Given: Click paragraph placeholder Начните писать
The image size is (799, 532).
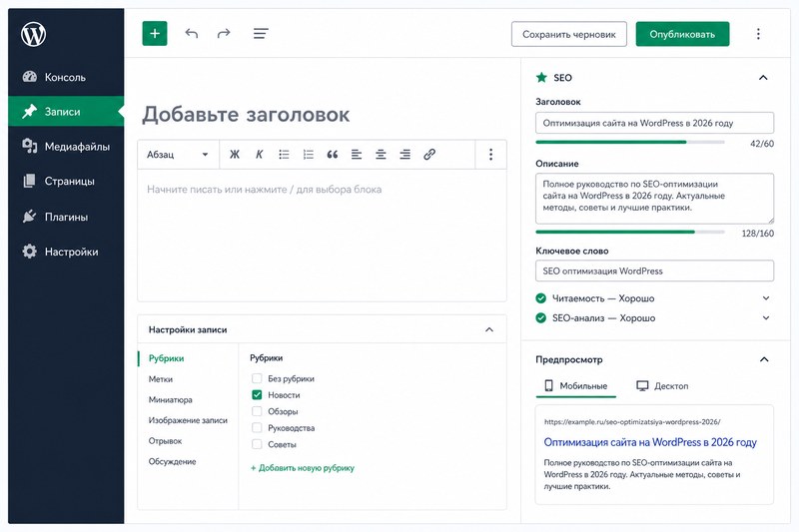Looking at the screenshot, I should coord(264,190).
